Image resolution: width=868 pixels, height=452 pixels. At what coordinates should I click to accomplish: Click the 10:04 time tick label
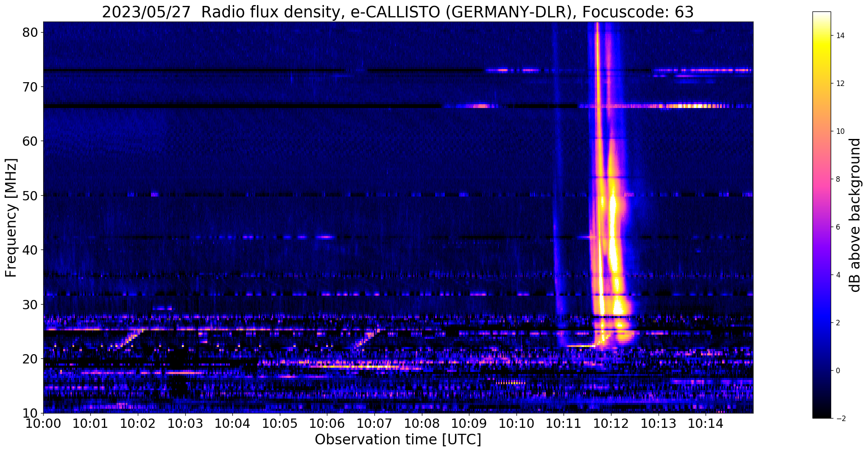click(232, 424)
